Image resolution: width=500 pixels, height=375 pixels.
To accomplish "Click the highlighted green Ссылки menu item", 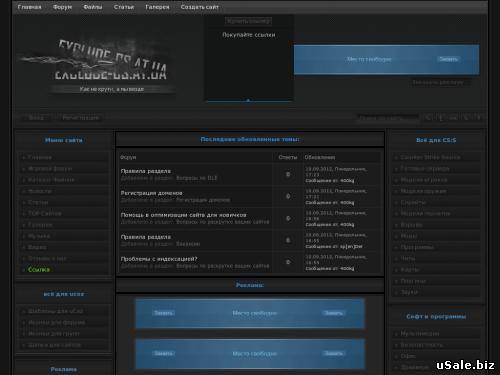I will (x=39, y=269).
